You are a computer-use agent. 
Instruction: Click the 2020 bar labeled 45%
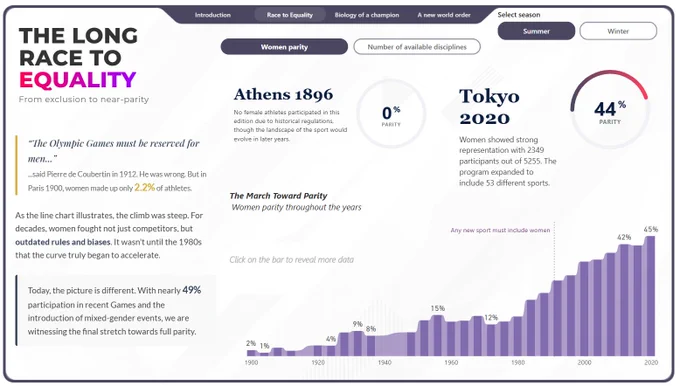click(x=651, y=296)
